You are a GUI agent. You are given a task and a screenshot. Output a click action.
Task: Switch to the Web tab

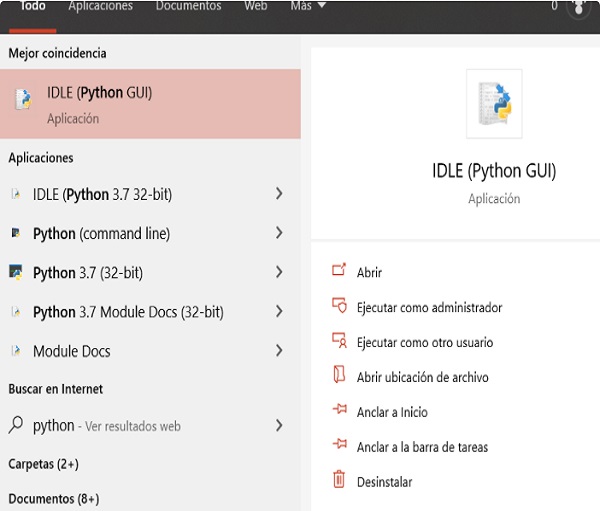click(x=256, y=6)
